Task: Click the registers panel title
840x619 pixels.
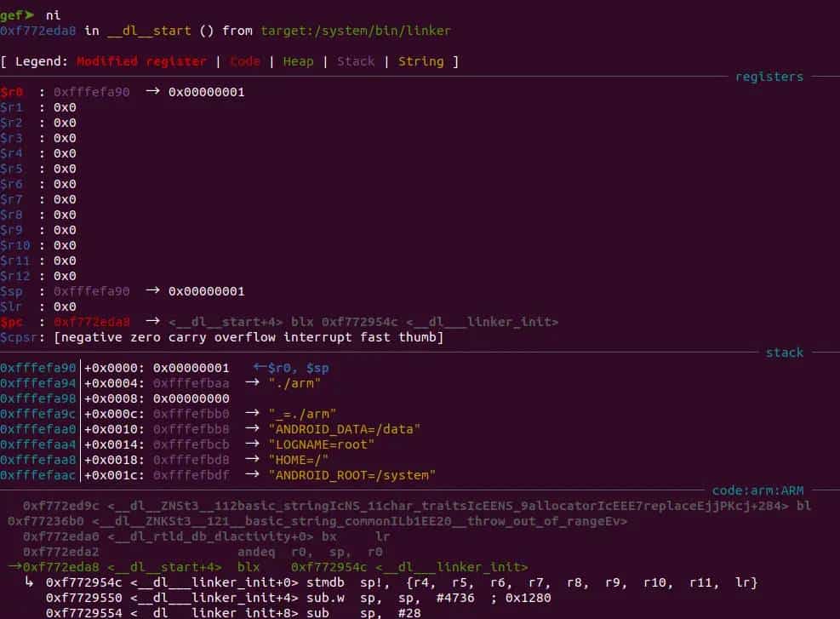Action: tap(769, 77)
